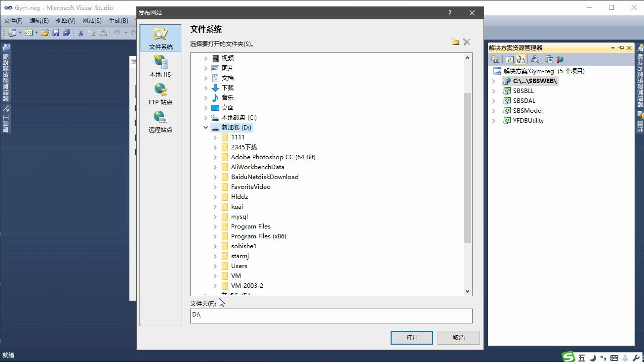Screen dimensions: 644x362
Task: Select the 本地 IIS location icon
Action: click(x=161, y=66)
